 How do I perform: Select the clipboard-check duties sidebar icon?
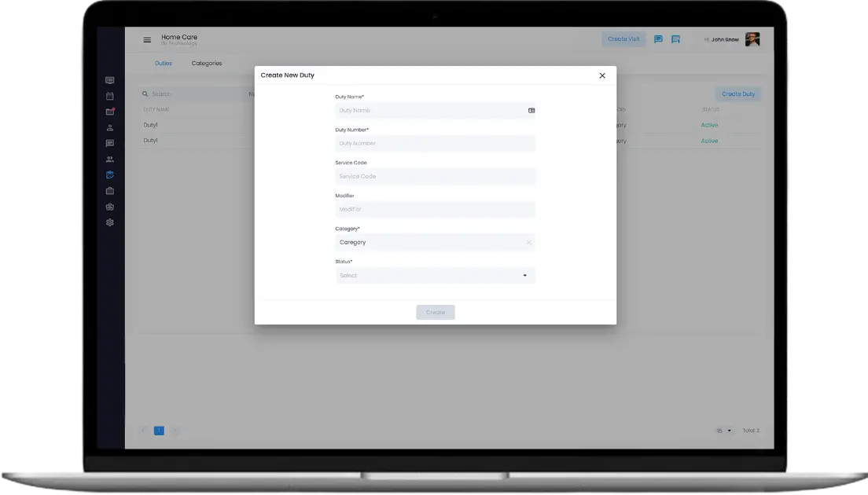click(x=110, y=175)
